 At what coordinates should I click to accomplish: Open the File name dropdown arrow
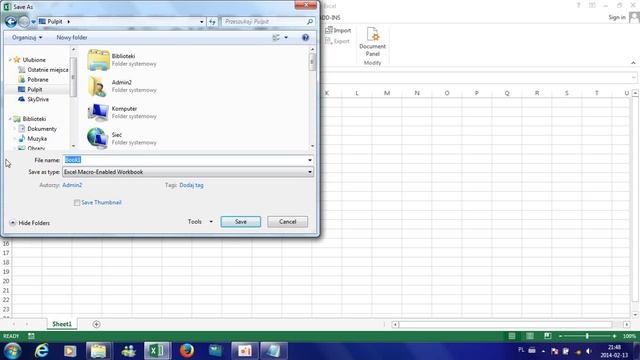[310, 160]
